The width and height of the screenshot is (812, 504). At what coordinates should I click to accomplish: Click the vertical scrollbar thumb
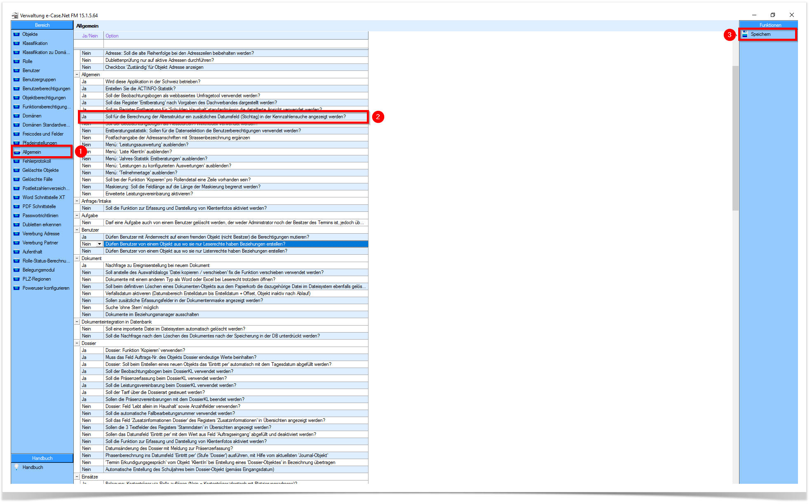[x=735, y=138]
